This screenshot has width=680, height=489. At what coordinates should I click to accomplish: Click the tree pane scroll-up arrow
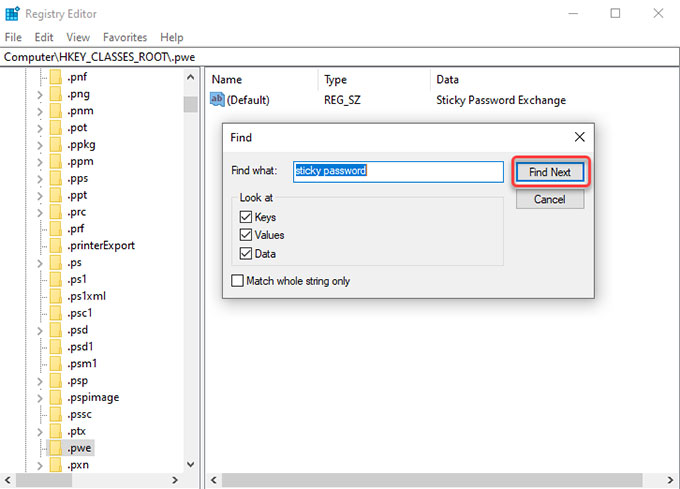pos(190,77)
